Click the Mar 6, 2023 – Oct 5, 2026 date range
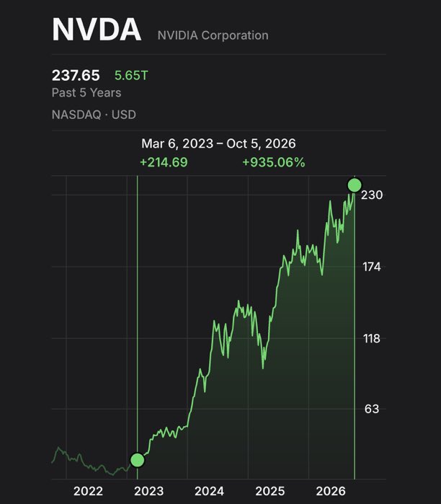 [218, 143]
